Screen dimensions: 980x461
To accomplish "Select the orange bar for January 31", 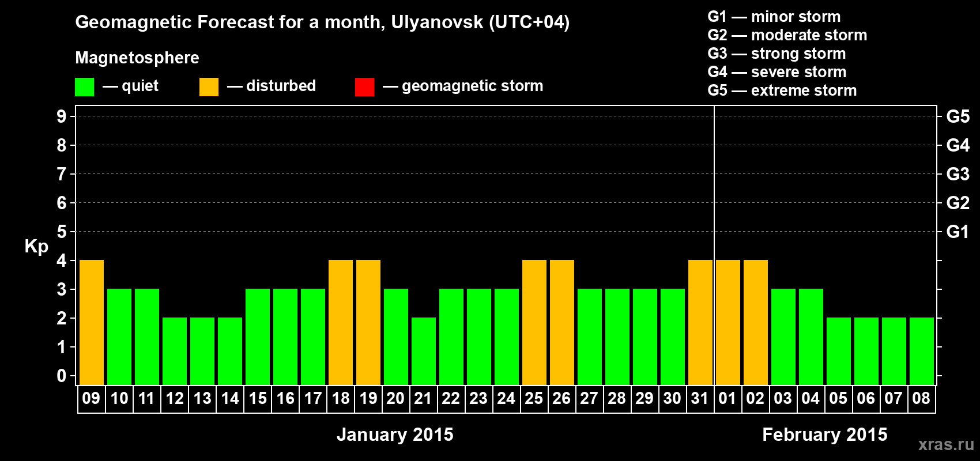I will point(700,322).
